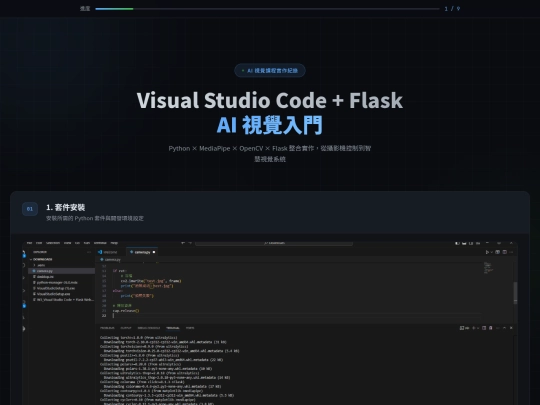This screenshot has height=405, width=540.
Task: Select desktop.ini in the Explorer tree
Action: (61, 277)
